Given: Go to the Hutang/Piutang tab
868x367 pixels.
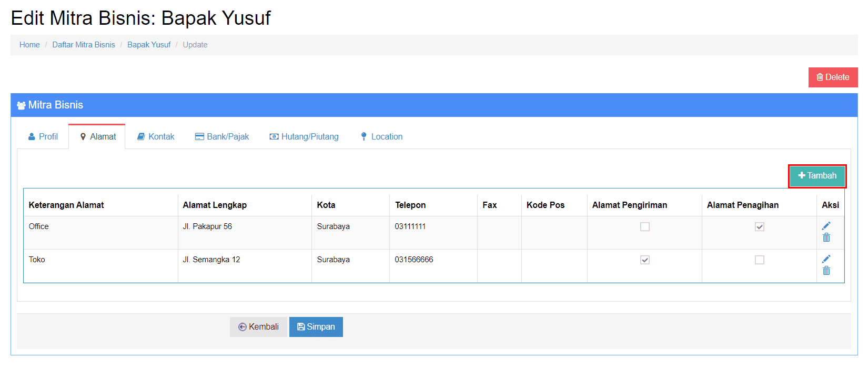Looking at the screenshot, I should point(304,137).
